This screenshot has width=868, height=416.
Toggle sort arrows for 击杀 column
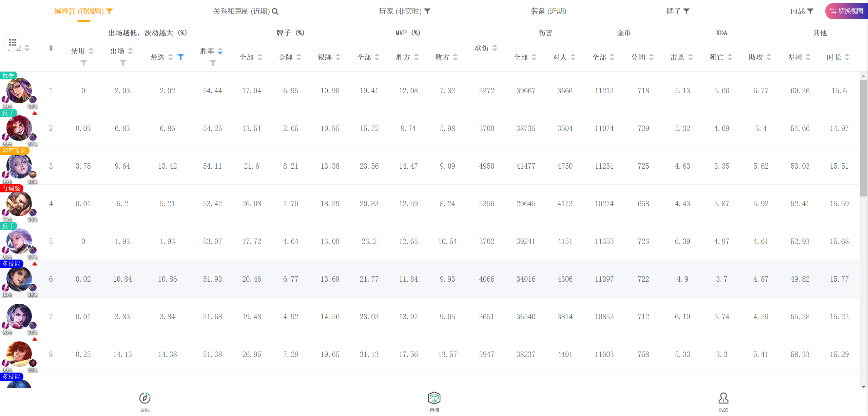click(x=690, y=57)
